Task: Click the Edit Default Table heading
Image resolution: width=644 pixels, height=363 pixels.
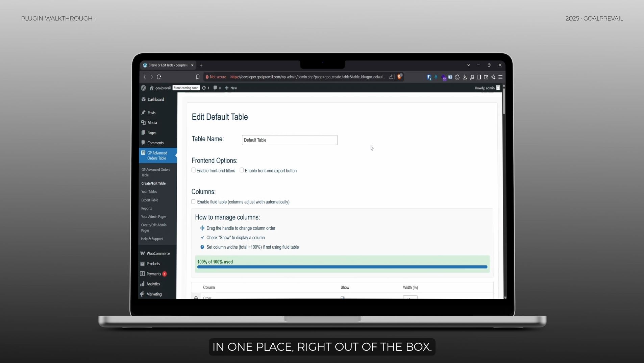Action: (220, 117)
